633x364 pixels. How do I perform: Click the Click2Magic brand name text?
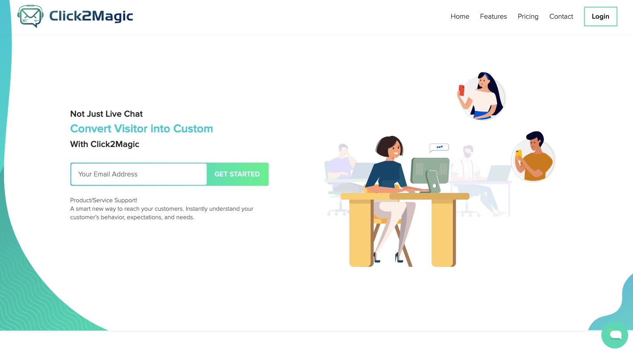pyautogui.click(x=91, y=16)
